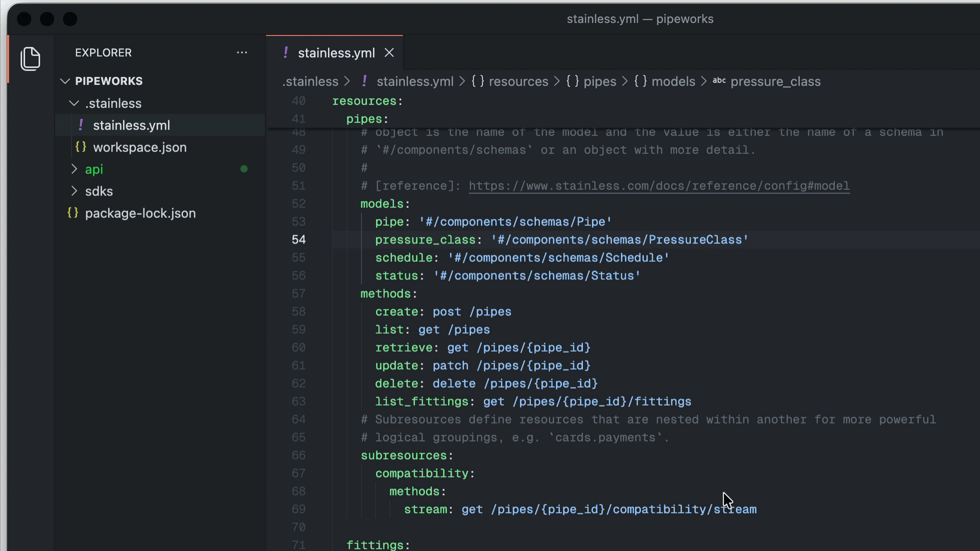
Task: Click the abc icon in breadcrumb before pressure_class
Action: tap(719, 81)
